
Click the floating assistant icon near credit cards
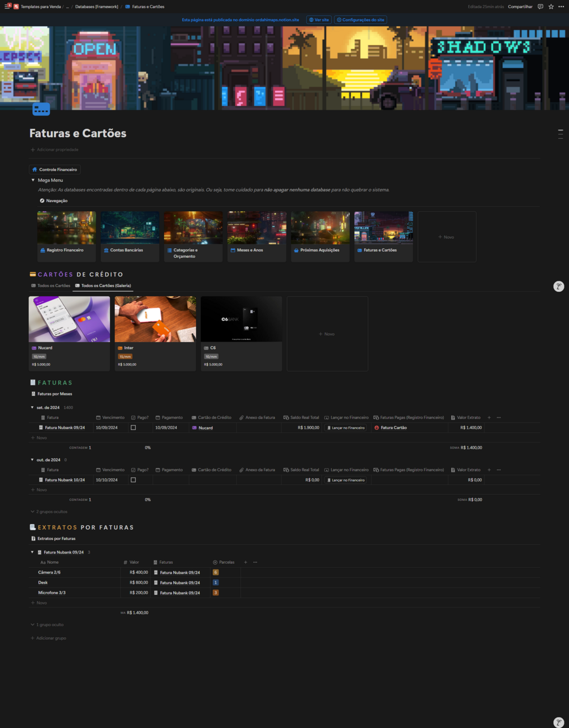(x=558, y=286)
